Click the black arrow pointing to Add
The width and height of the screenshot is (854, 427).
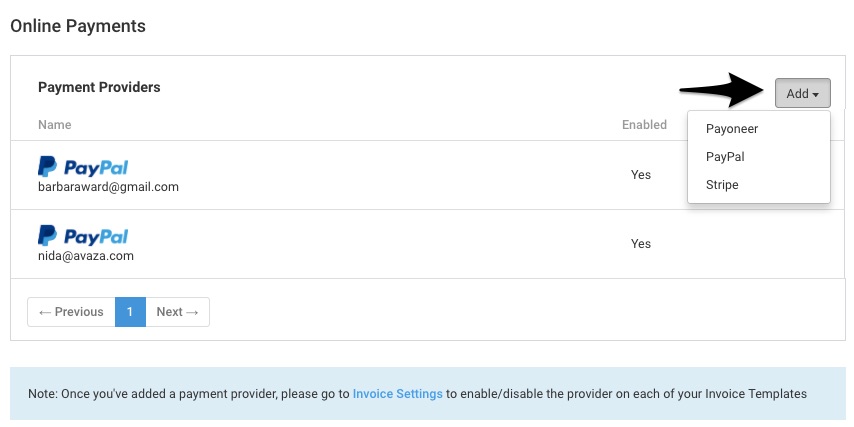coord(724,90)
